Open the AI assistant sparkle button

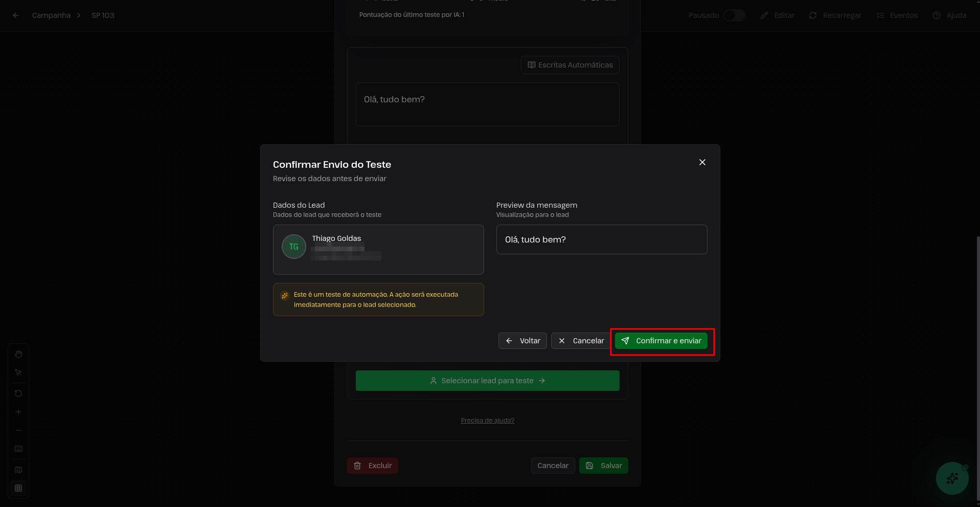coord(952,478)
